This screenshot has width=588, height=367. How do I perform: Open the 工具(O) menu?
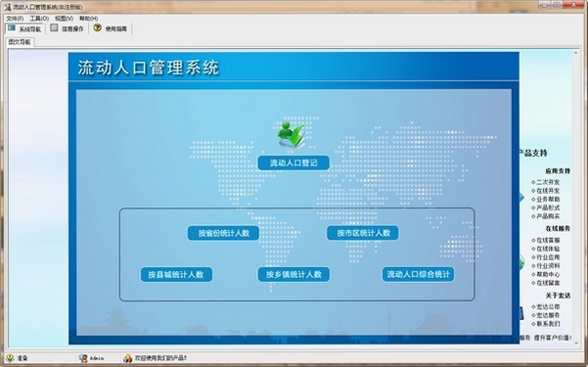tap(39, 18)
